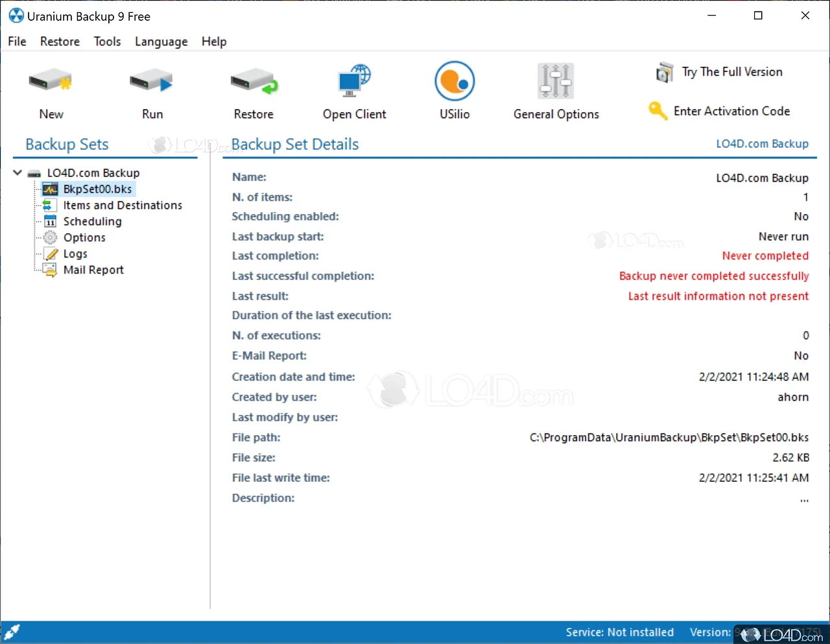830x644 pixels.
Task: Select the BkpSet00.bks file icon
Action: click(50, 189)
